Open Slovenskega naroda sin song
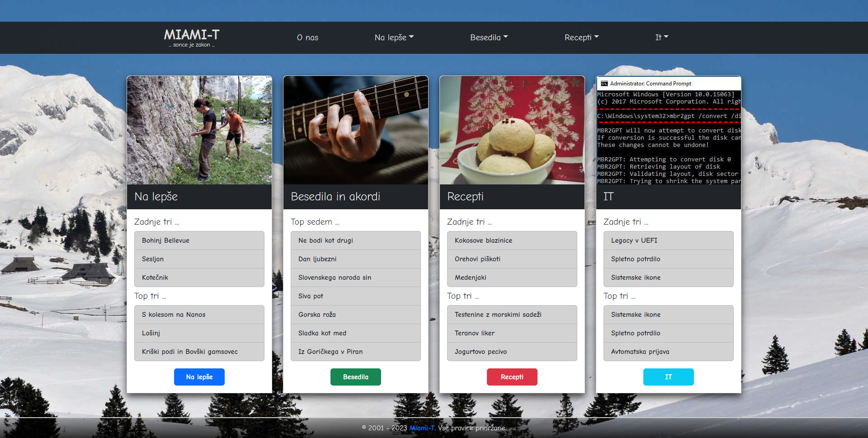 356,278
